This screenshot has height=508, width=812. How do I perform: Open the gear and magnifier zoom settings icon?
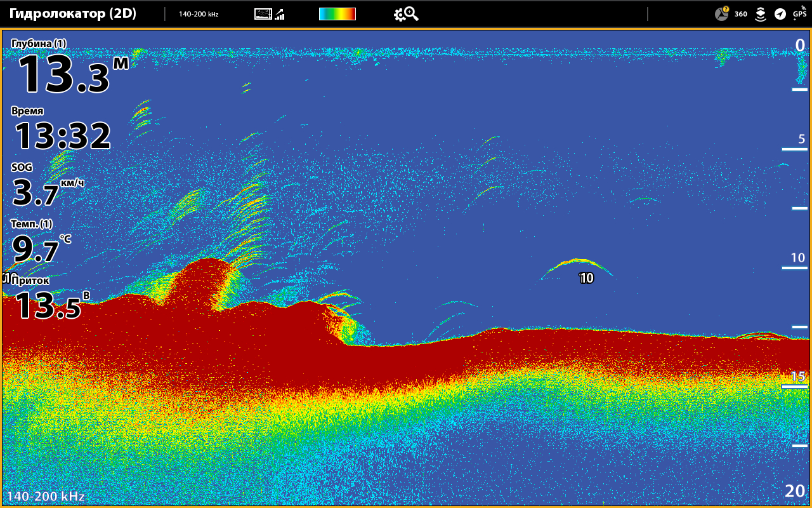pos(406,14)
